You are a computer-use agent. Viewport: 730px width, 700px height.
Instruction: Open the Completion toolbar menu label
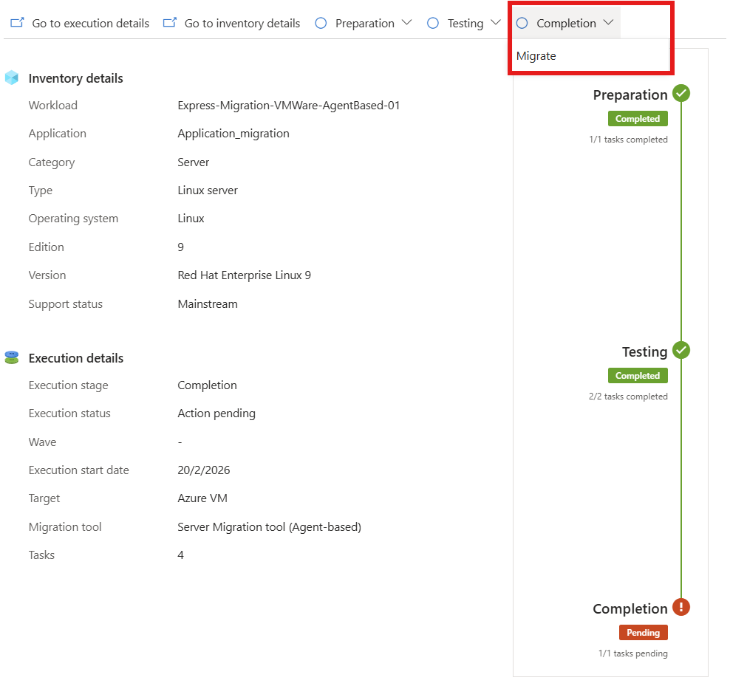(x=567, y=23)
